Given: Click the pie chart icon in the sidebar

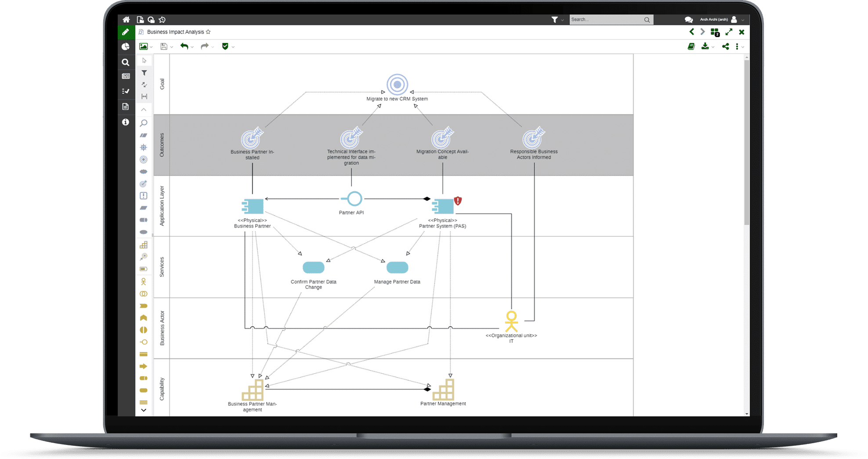Looking at the screenshot, I should [126, 46].
